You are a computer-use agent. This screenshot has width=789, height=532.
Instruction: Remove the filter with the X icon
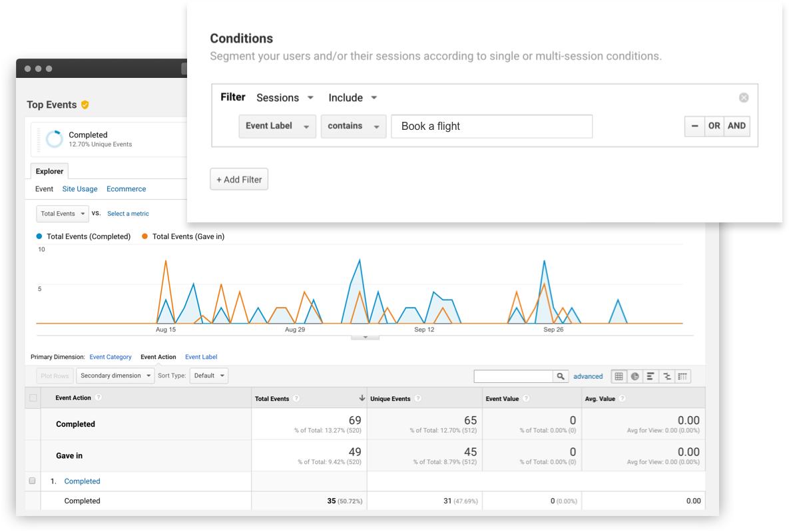(x=744, y=98)
